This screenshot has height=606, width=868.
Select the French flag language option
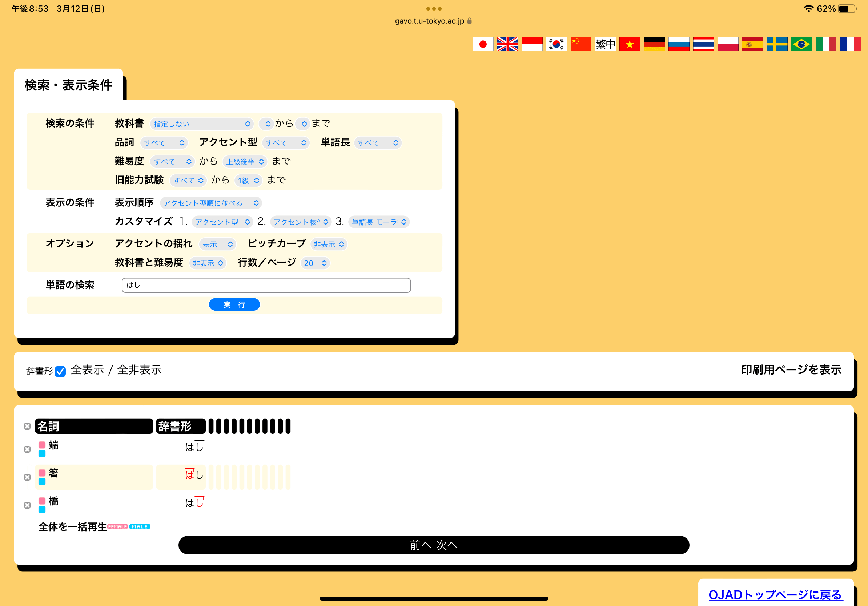(850, 44)
